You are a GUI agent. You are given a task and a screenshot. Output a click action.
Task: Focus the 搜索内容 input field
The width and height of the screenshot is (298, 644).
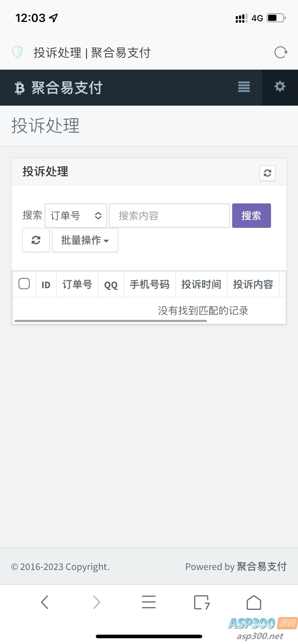(x=170, y=216)
